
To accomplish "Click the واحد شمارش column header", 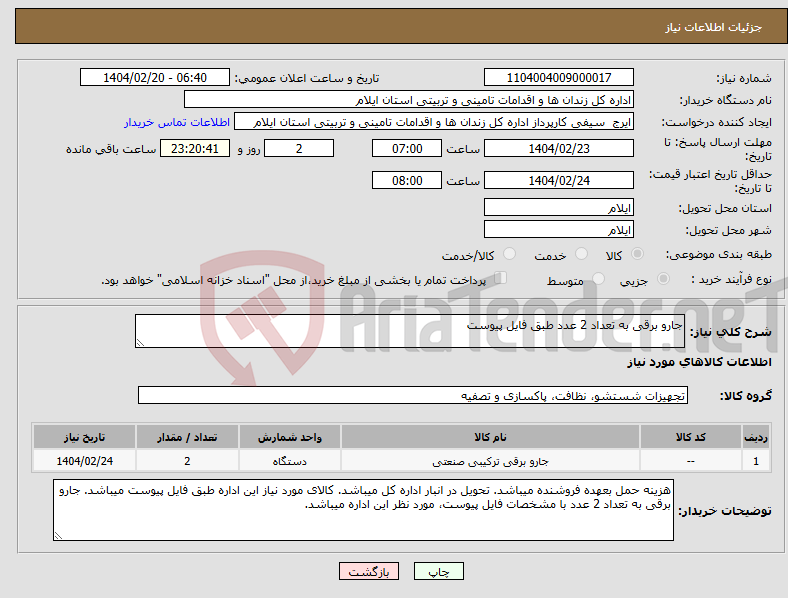I will pos(290,437).
